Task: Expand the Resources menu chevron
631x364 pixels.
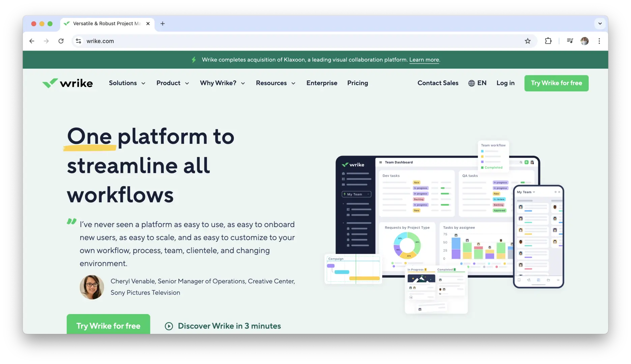Action: pyautogui.click(x=293, y=84)
